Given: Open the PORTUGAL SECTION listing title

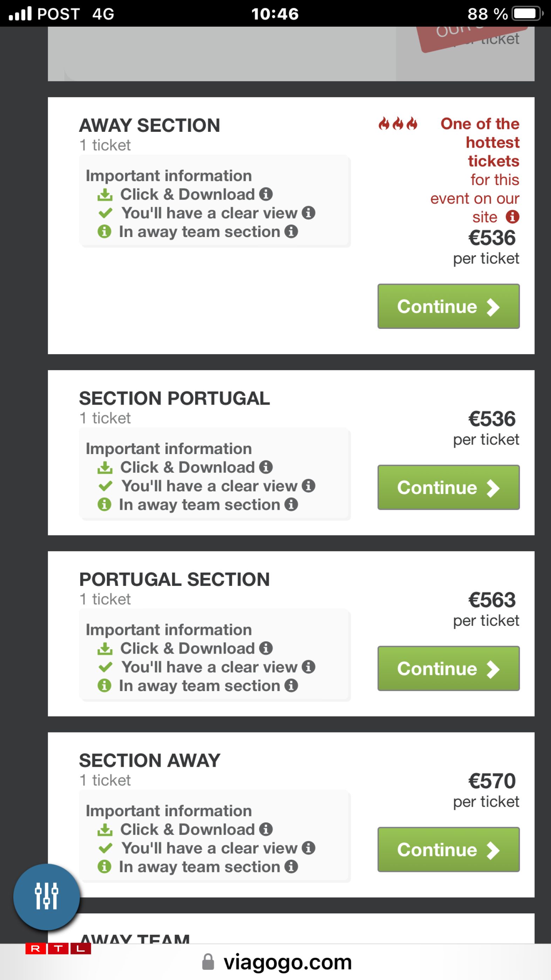Looking at the screenshot, I should (x=174, y=579).
